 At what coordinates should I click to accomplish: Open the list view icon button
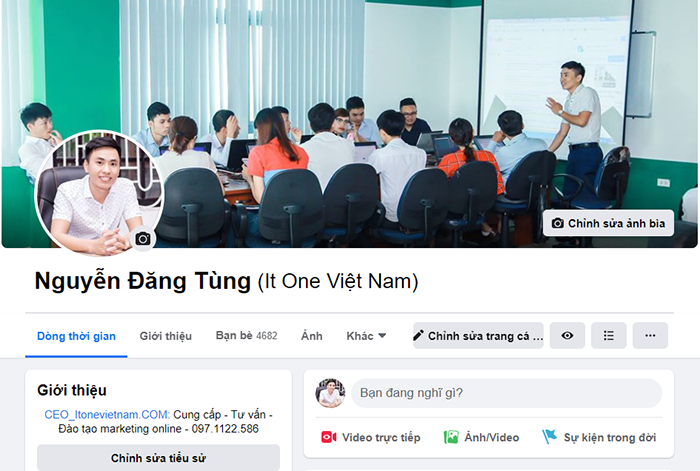click(608, 335)
